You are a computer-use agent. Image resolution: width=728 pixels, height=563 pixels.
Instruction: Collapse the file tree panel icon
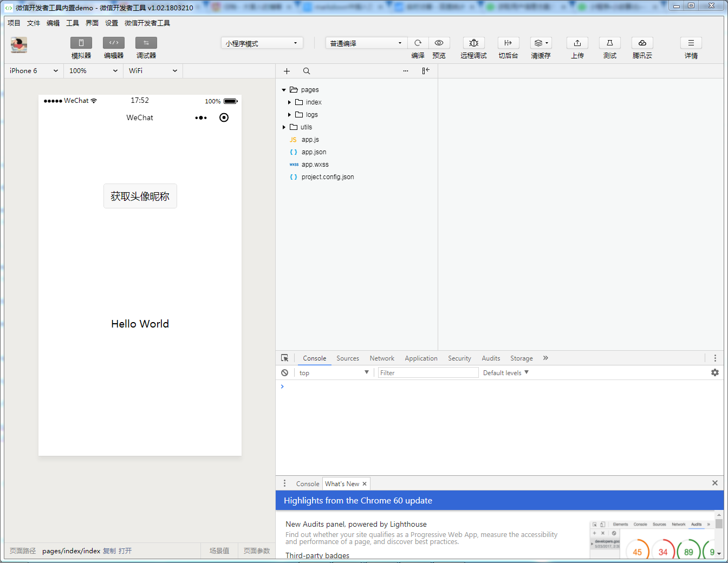tap(426, 71)
